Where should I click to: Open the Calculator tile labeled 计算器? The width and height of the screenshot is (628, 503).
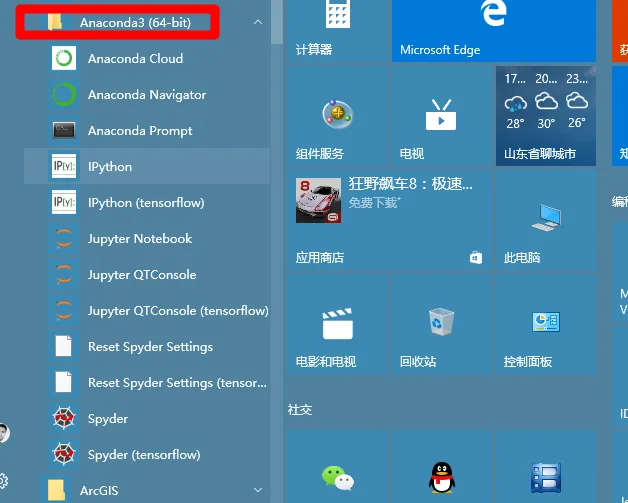tap(338, 31)
